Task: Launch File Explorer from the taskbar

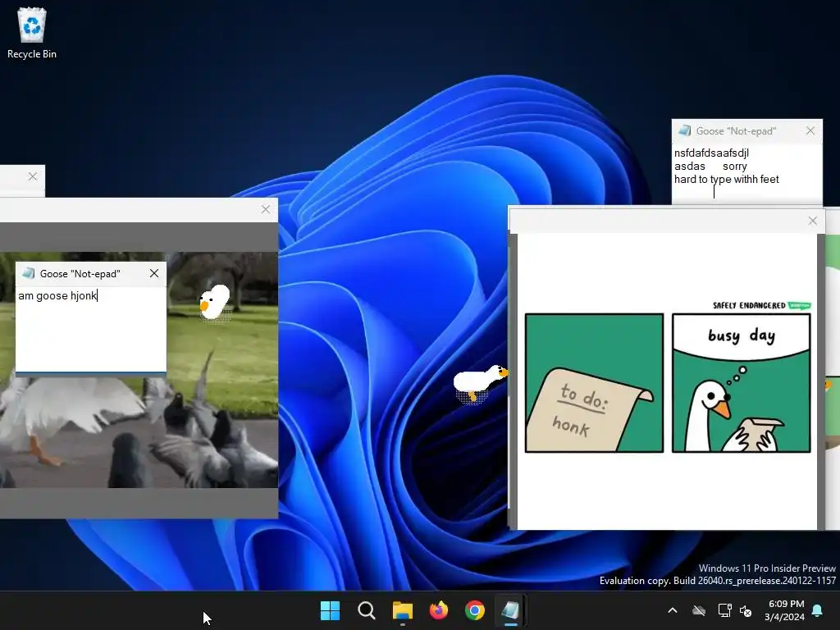Action: [402, 610]
